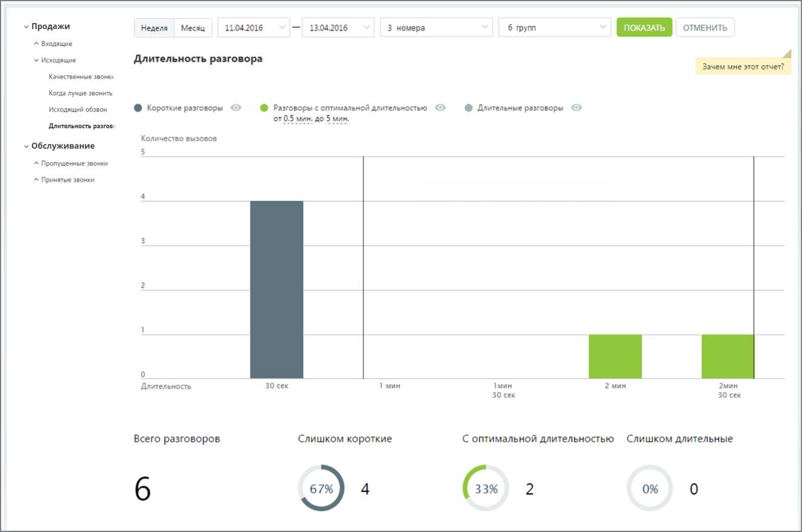Open the start date 11.04.2016 dropdown
The width and height of the screenshot is (802, 532).
point(254,28)
